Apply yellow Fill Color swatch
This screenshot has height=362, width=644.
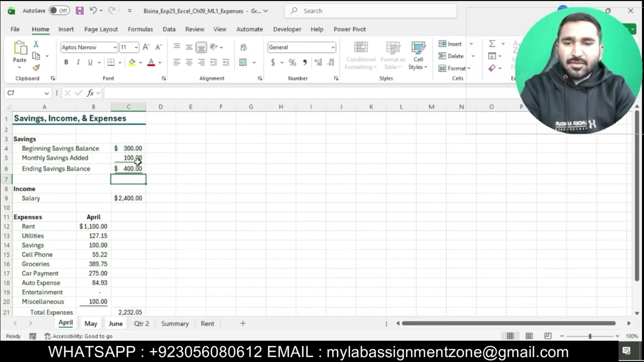coord(132,62)
